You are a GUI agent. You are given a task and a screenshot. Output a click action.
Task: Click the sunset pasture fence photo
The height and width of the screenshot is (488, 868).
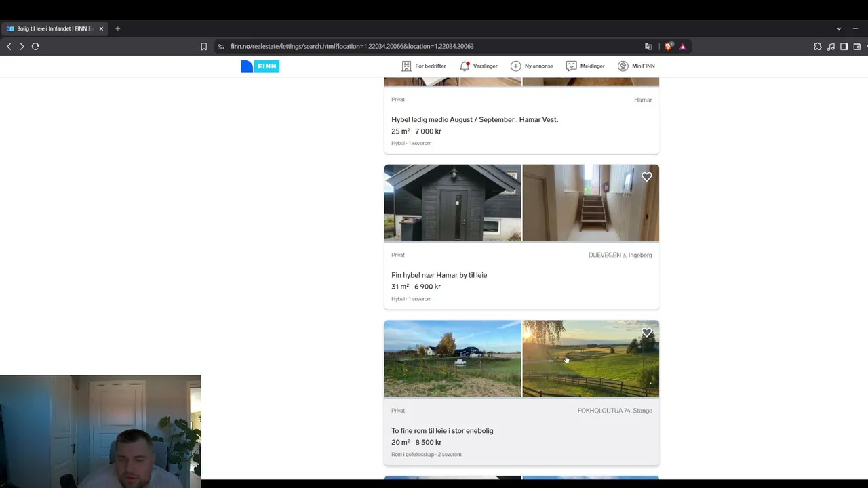(591, 359)
